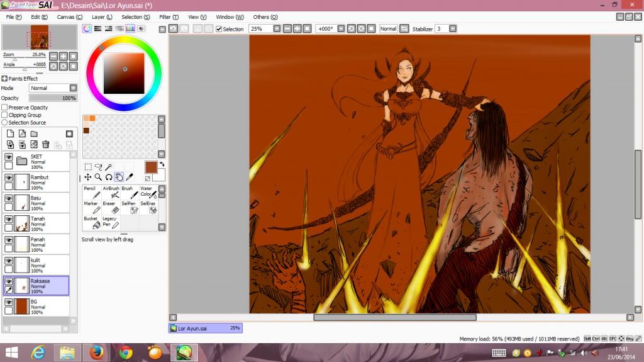Check the Clipping Group option
Viewport: 644px width, 362px height.
(5, 115)
